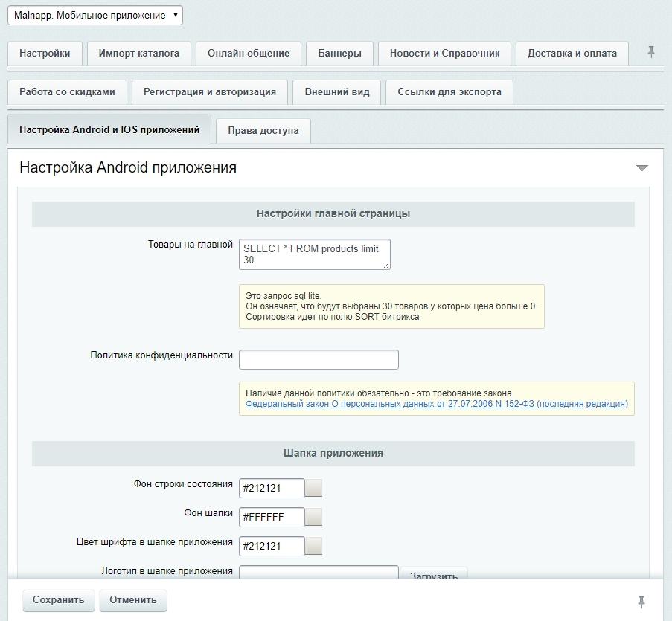The height and width of the screenshot is (621, 672).
Task: Go to Доставка и оплата tab
Action: pyautogui.click(x=572, y=53)
